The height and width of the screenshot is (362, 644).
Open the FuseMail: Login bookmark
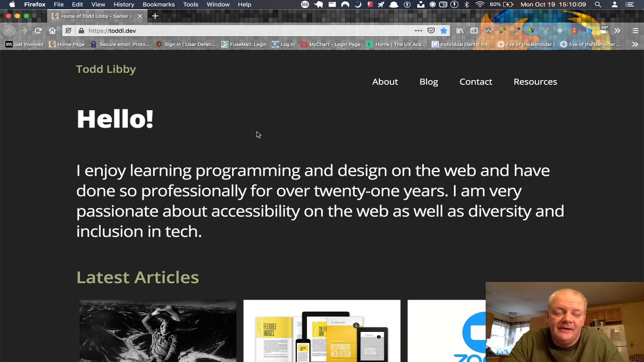pyautogui.click(x=244, y=44)
